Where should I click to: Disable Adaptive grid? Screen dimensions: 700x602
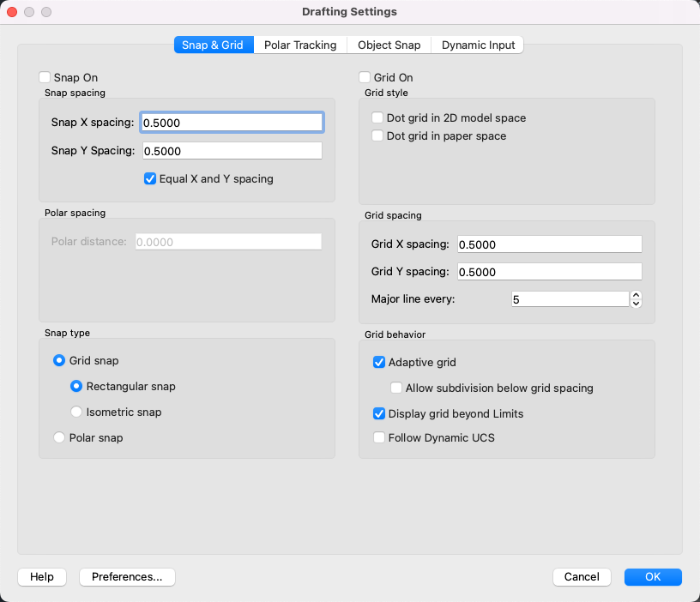pyautogui.click(x=378, y=362)
